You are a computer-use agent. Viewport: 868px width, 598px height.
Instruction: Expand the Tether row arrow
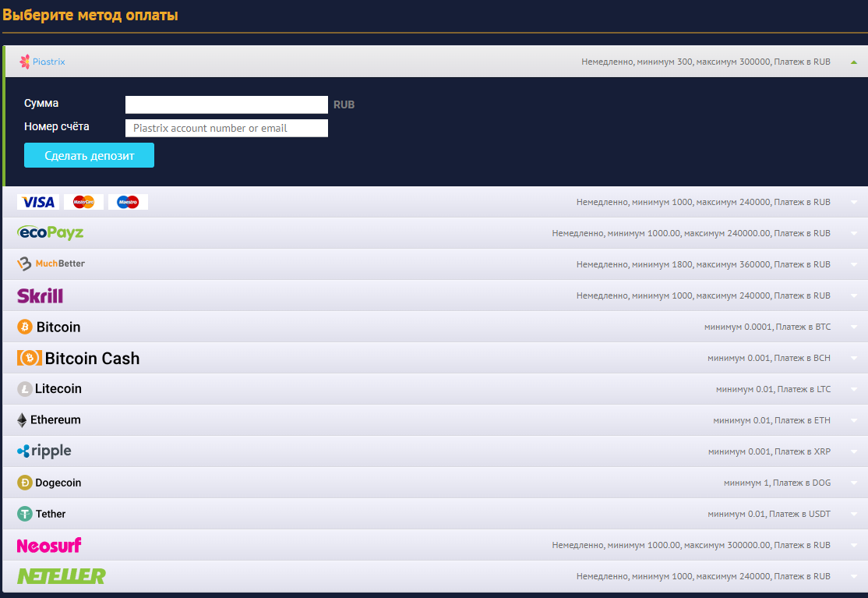[x=854, y=514]
